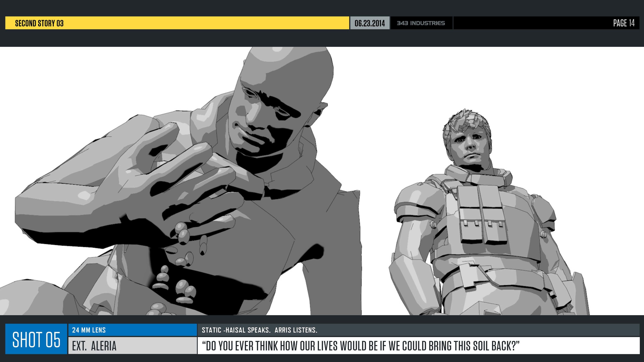This screenshot has height=362, width=644.
Task: Click the "SECOND STORY 03" title text
Action: point(39,23)
